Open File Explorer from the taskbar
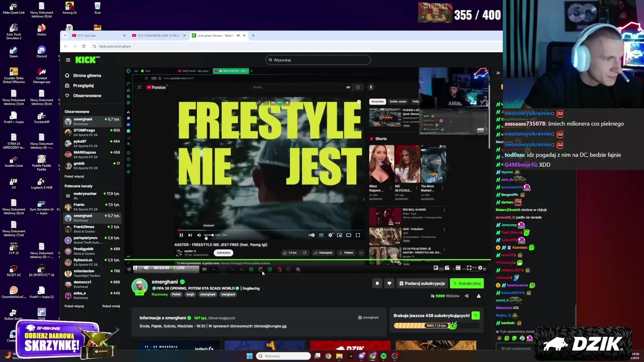Screen dimensions: 644x362 click(339, 356)
